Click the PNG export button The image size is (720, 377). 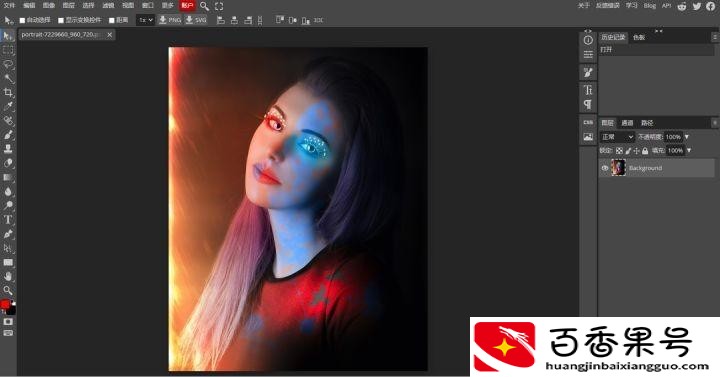click(x=170, y=20)
